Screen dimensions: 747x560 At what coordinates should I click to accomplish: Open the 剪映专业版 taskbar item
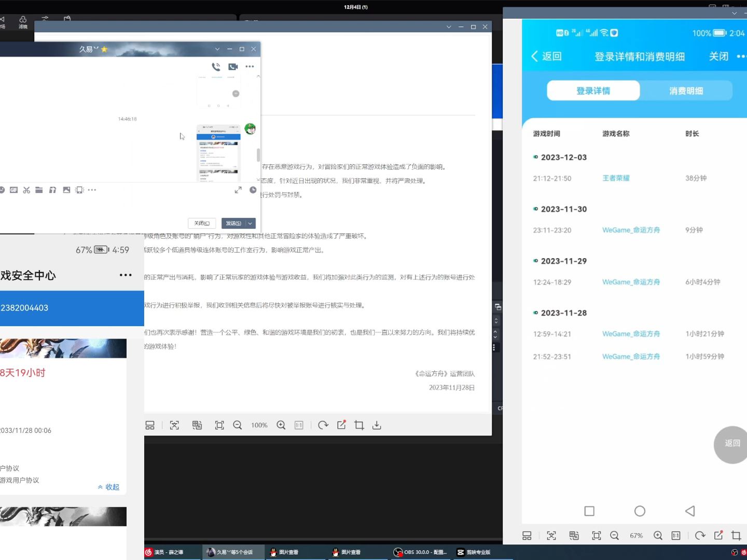click(474, 552)
